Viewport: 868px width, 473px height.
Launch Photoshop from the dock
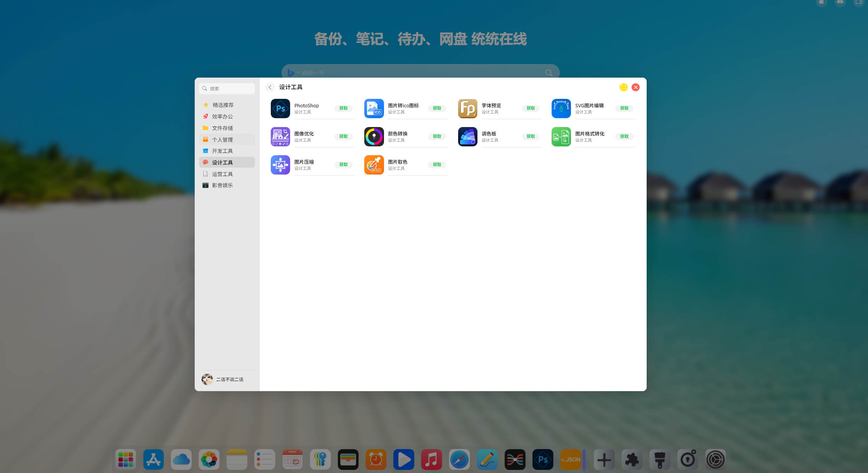pos(543,459)
